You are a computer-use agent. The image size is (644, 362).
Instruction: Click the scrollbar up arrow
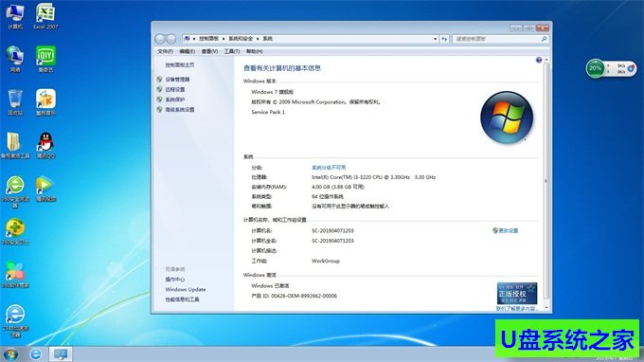pos(546,60)
